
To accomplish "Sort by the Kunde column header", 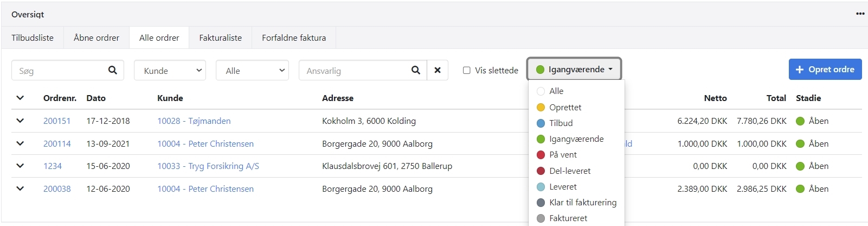I will [x=170, y=98].
